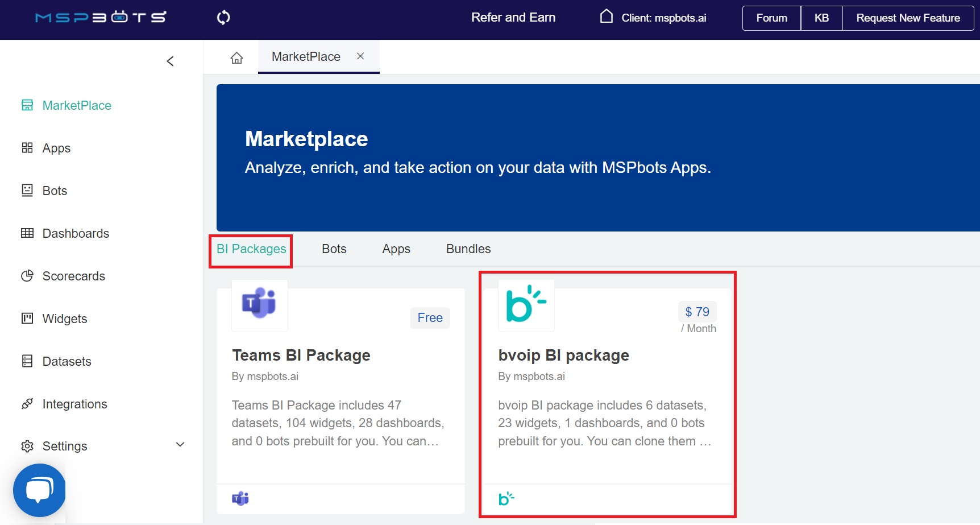Open the Integrations section
This screenshot has width=980, height=525.
pyautogui.click(x=74, y=404)
